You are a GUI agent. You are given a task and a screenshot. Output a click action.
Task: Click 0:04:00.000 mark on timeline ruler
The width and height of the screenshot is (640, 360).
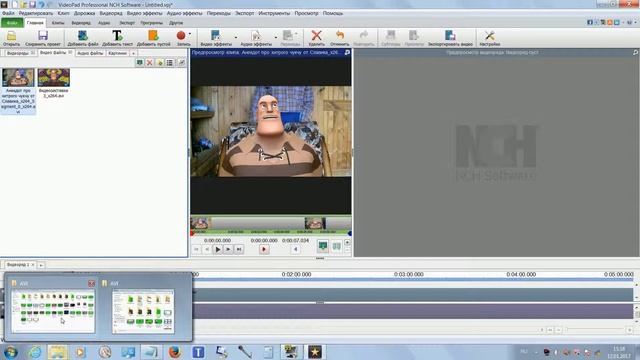(x=521, y=275)
